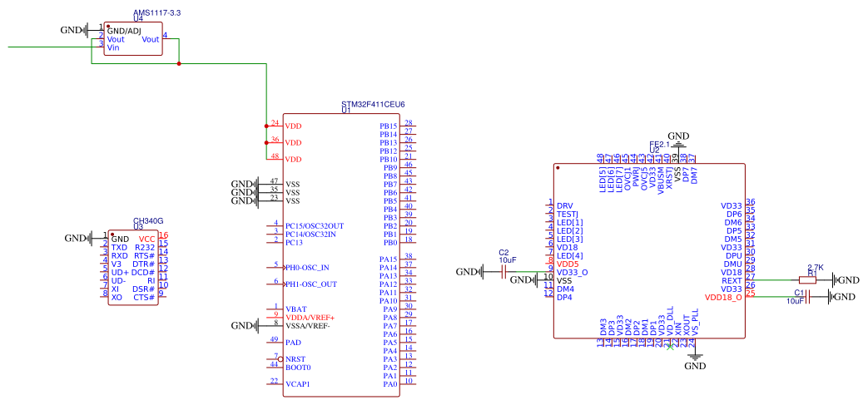Image resolution: width=868 pixels, height=405 pixels.
Task: Click the PH1-OSC_OUT pin label
Action: point(310,284)
